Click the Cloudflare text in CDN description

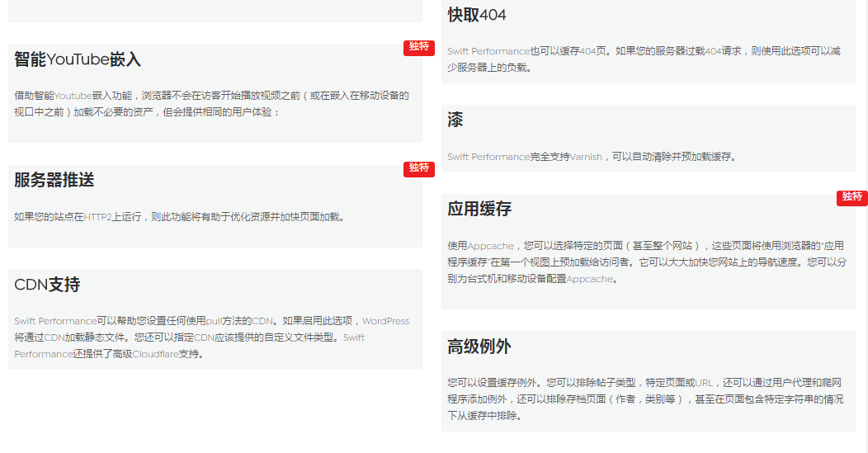(x=155, y=354)
